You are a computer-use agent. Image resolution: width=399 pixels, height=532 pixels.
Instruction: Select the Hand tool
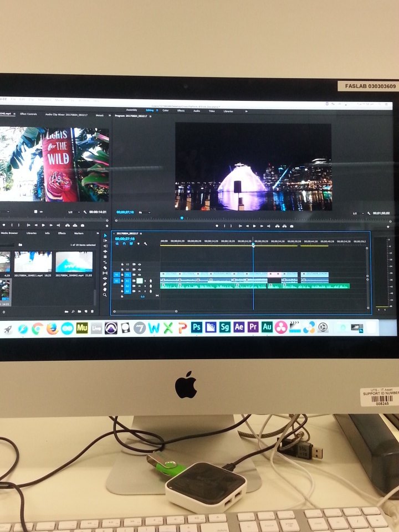[x=105, y=289]
